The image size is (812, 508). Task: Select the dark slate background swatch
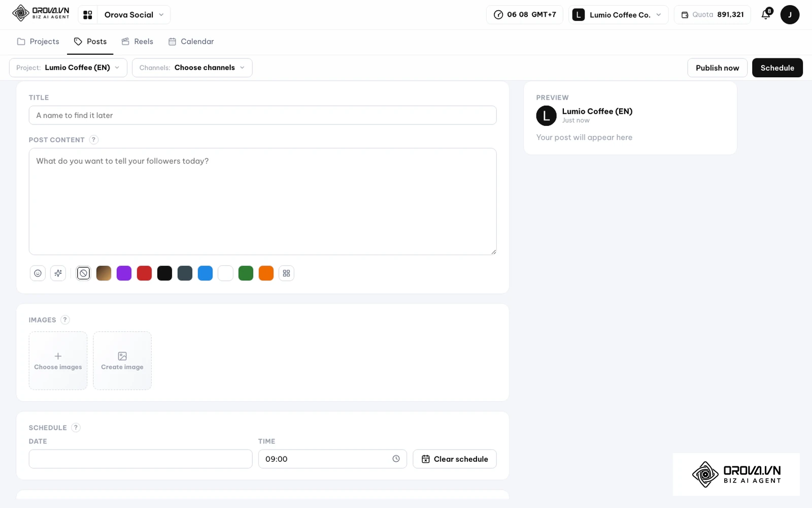click(x=185, y=273)
